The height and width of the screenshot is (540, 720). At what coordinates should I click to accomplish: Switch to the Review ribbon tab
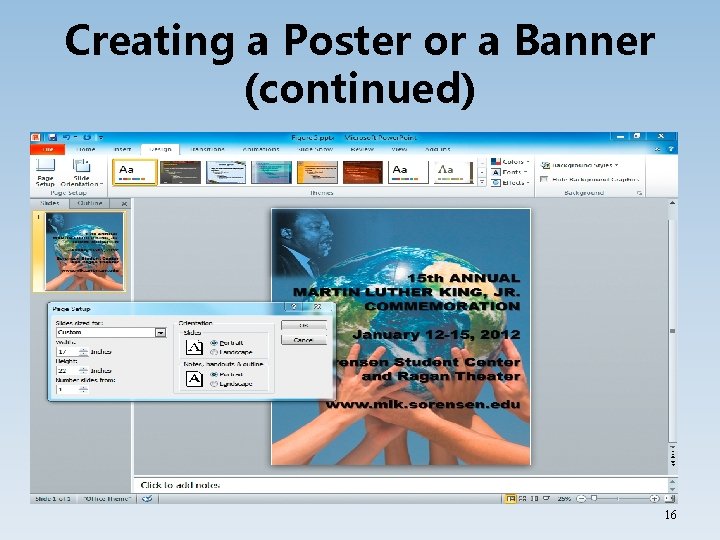(x=362, y=149)
